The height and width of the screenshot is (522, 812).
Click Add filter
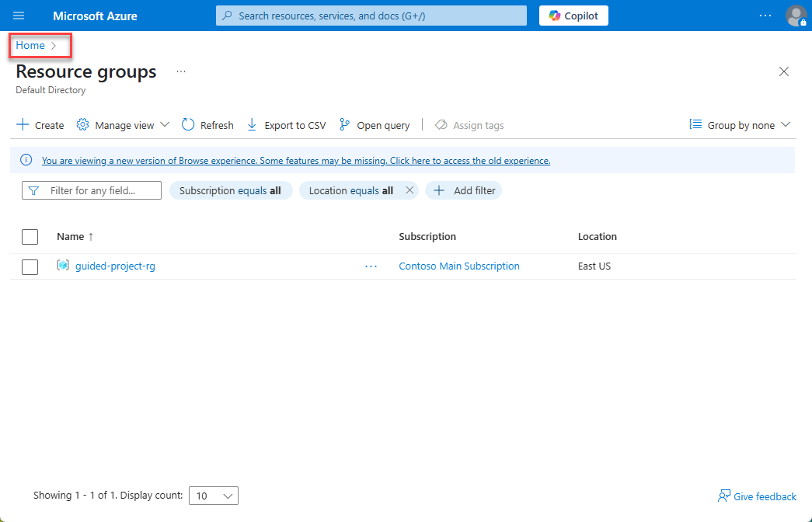pos(463,190)
